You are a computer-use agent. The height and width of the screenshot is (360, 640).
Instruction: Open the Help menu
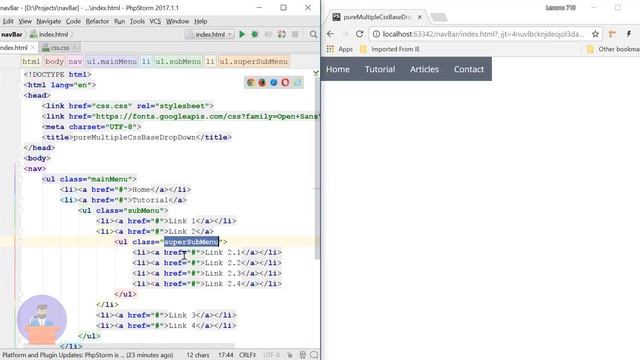200,21
